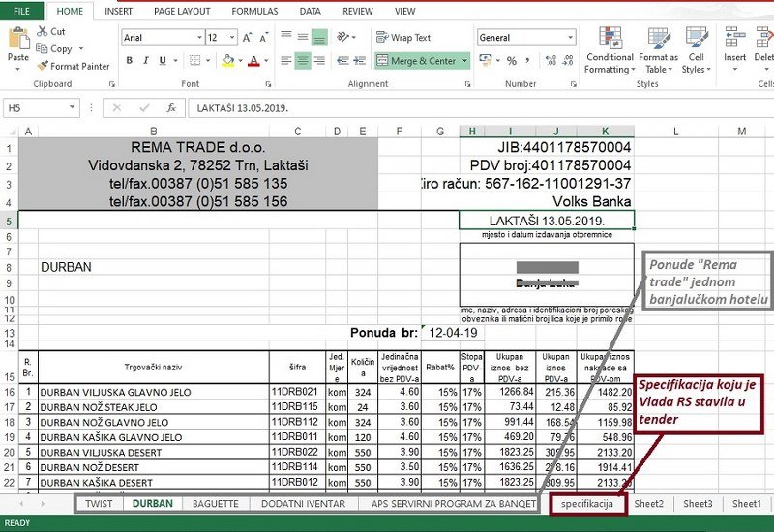This screenshot has width=774, height=532.
Task: Open Font dialog launcher arrow
Action: pyautogui.click(x=268, y=84)
